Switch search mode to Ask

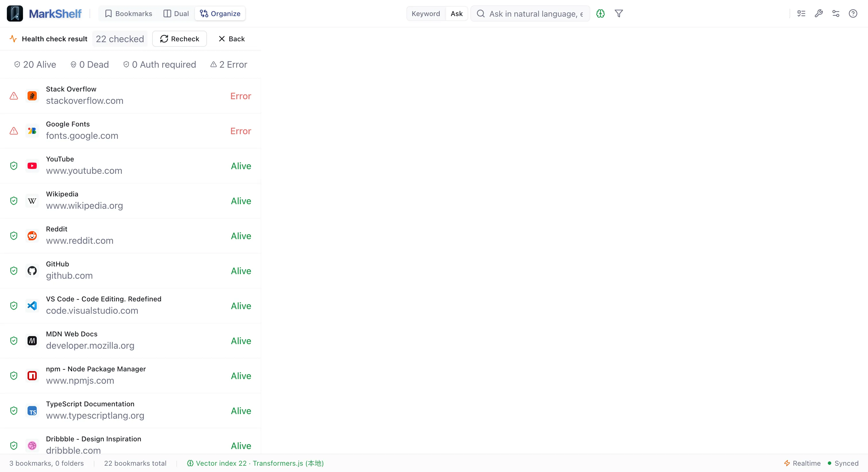(x=456, y=13)
